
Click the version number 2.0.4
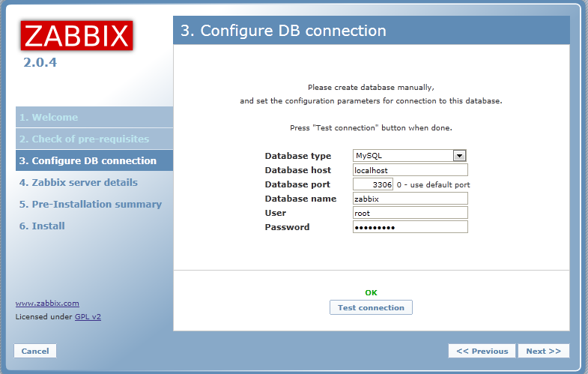(40, 62)
